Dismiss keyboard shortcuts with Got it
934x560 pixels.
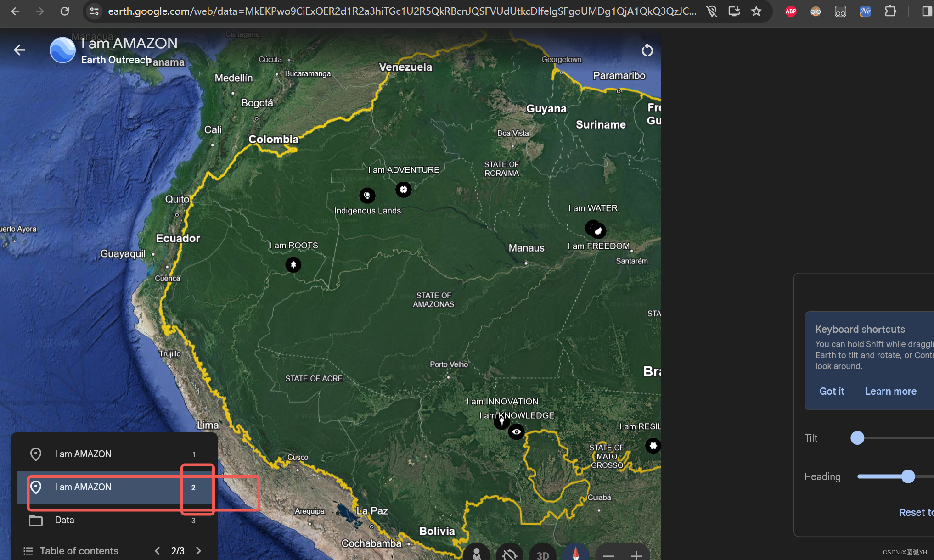point(832,391)
